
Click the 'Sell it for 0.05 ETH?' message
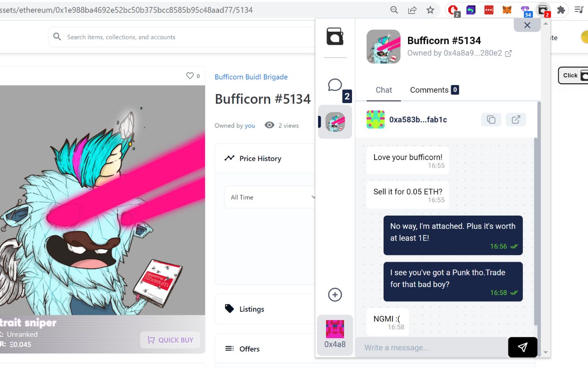[408, 195]
